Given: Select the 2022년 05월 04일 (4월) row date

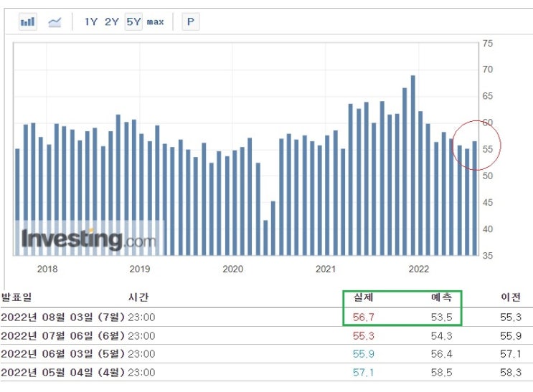Looking at the screenshot, I should click(63, 373).
